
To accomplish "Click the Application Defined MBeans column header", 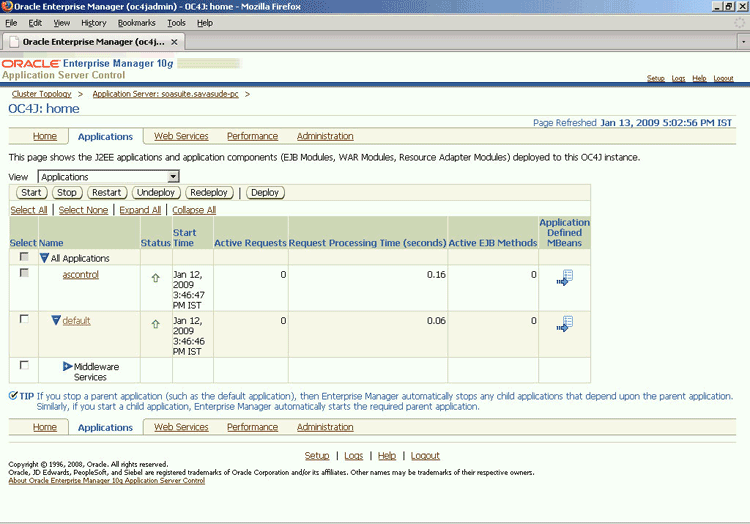I will 564,232.
